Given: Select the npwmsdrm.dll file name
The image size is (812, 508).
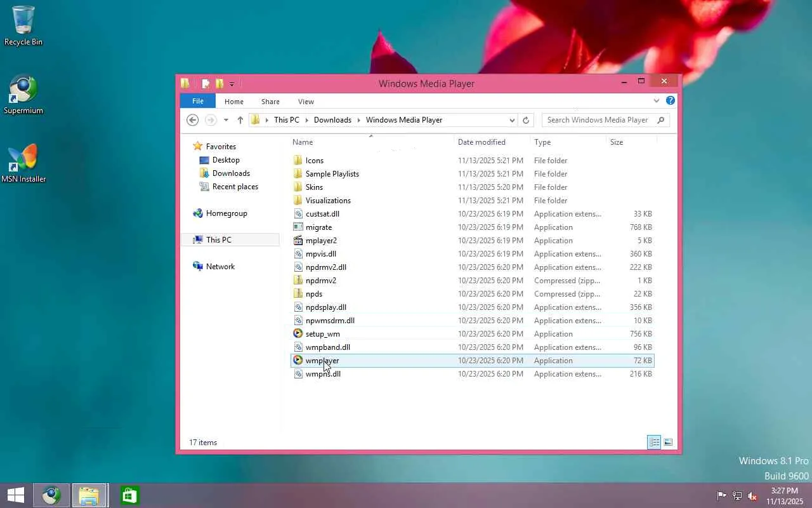Looking at the screenshot, I should pos(330,321).
